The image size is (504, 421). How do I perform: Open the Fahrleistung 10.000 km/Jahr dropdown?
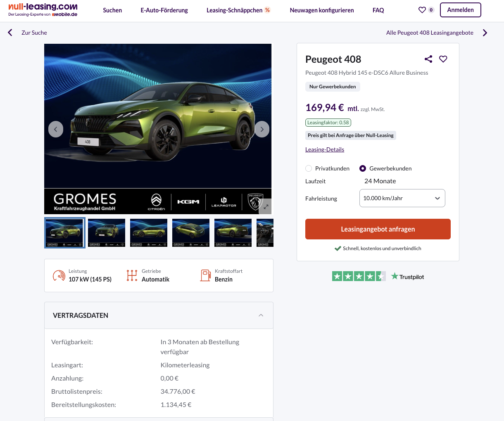pos(402,198)
